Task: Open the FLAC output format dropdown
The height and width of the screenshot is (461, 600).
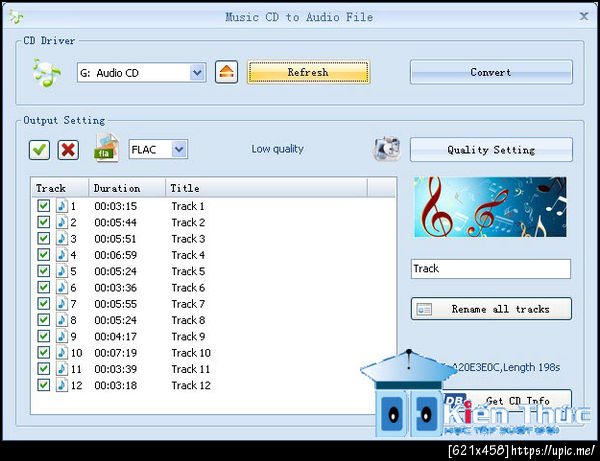Action: [x=179, y=149]
